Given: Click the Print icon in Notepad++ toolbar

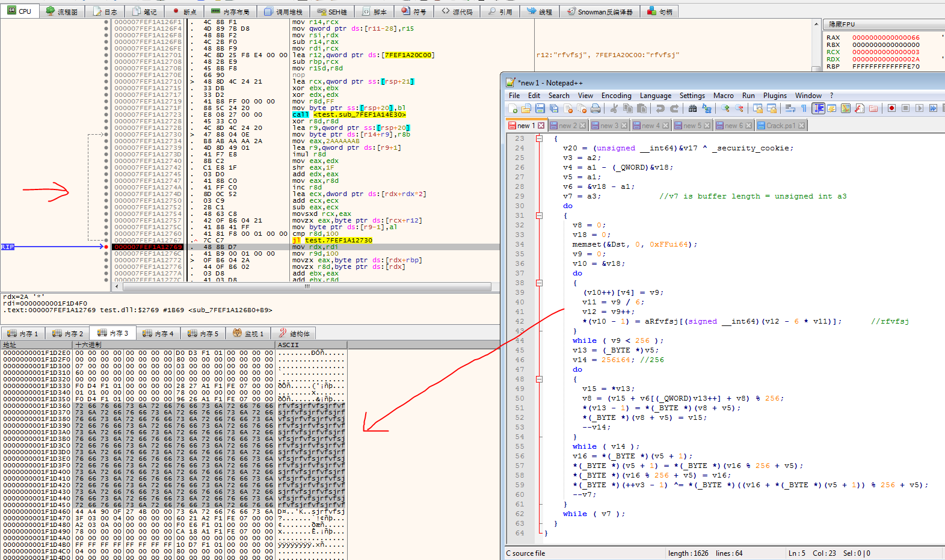Looking at the screenshot, I should (x=595, y=108).
